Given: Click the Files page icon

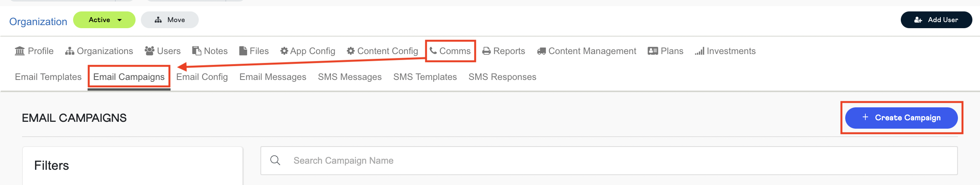Looking at the screenshot, I should click(x=243, y=51).
